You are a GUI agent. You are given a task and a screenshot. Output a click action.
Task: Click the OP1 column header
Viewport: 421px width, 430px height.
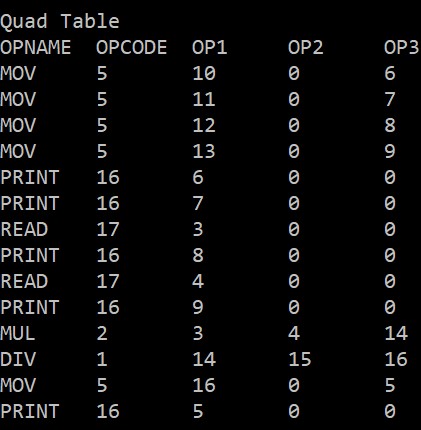click(209, 47)
